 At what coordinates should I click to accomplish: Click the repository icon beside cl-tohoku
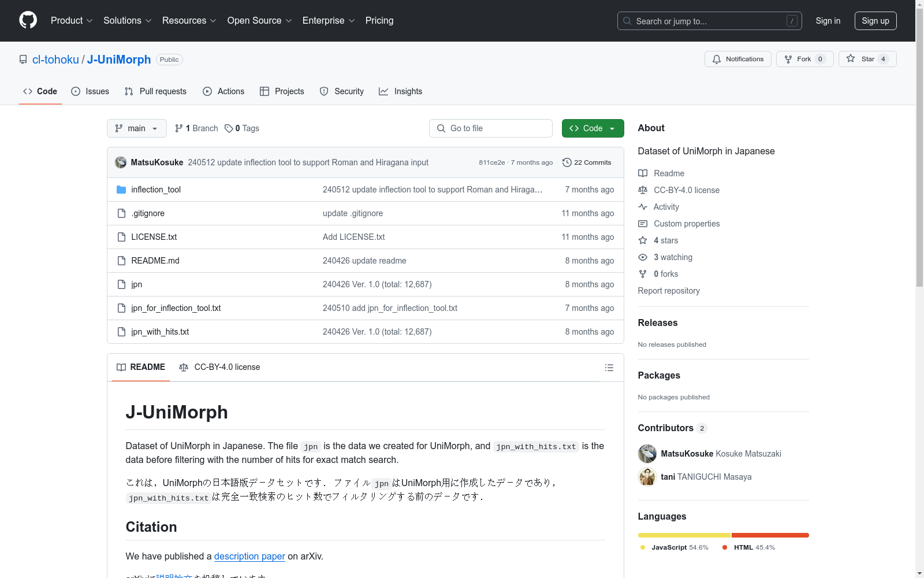(23, 60)
